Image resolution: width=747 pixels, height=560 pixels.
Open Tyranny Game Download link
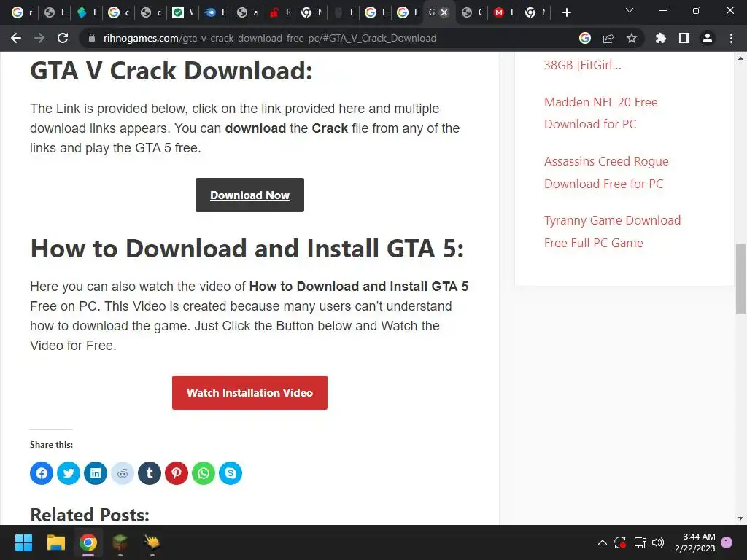click(x=613, y=231)
